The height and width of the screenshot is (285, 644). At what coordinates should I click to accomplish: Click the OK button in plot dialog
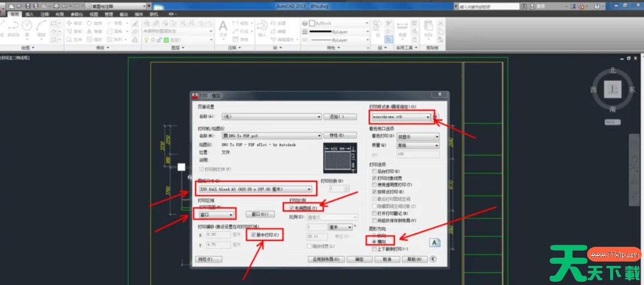click(x=359, y=259)
